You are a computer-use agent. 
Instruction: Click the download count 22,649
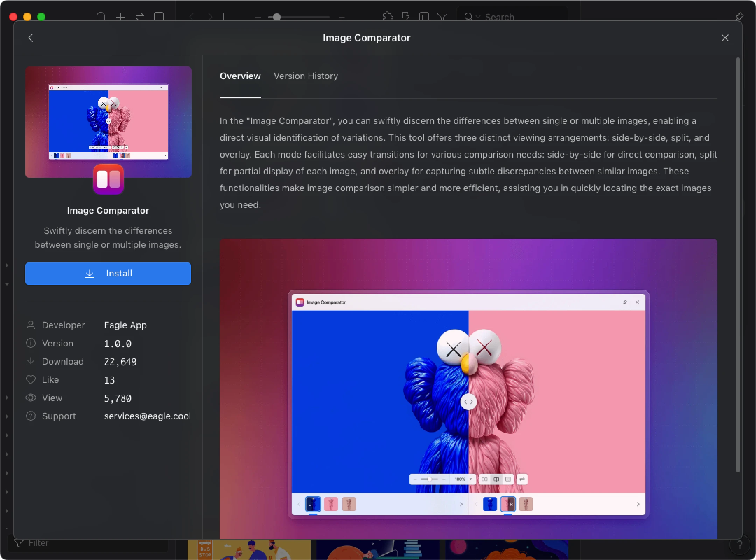[x=120, y=362]
